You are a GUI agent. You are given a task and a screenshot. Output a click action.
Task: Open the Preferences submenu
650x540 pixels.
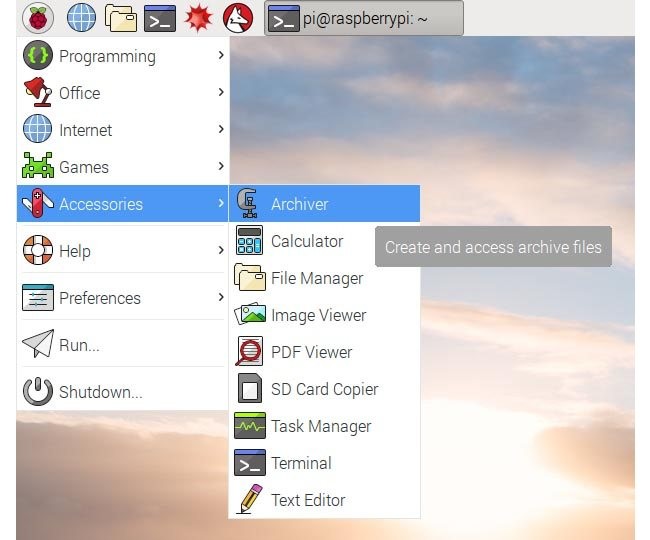(x=123, y=297)
